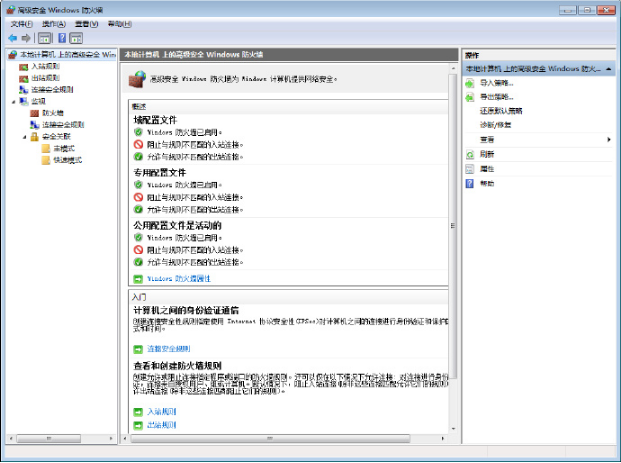Viewport: 621px width, 463px height.
Task: Select 连接安全规则 under the 监视 node
Action: coord(63,125)
